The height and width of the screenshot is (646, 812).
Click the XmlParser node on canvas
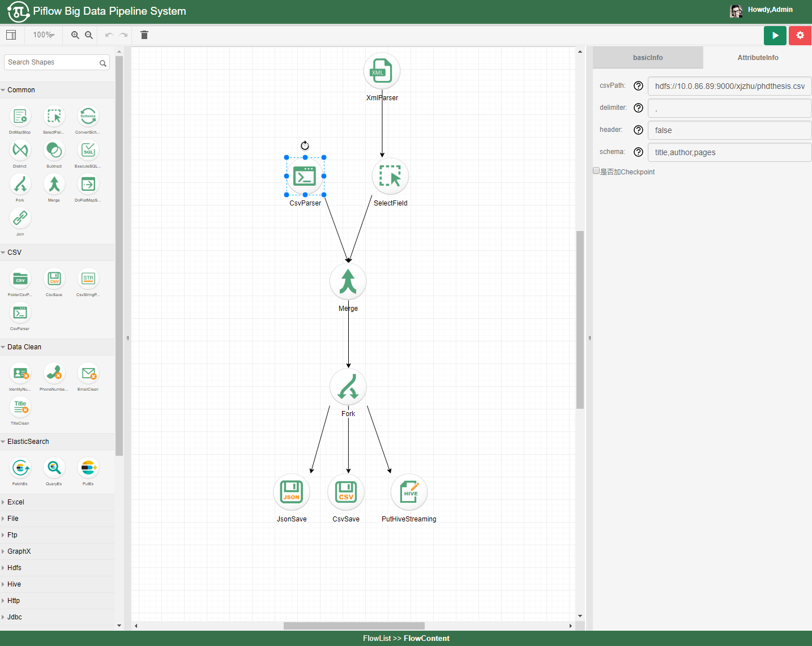coord(382,71)
